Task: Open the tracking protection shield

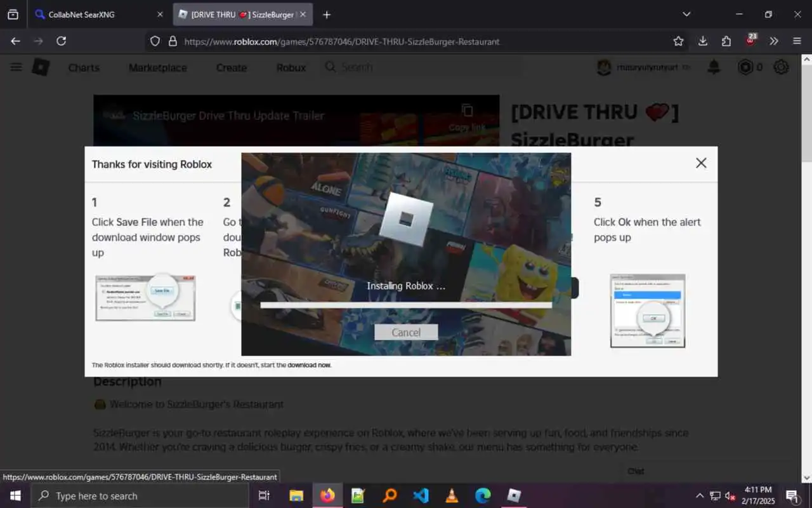Action: (x=155, y=41)
